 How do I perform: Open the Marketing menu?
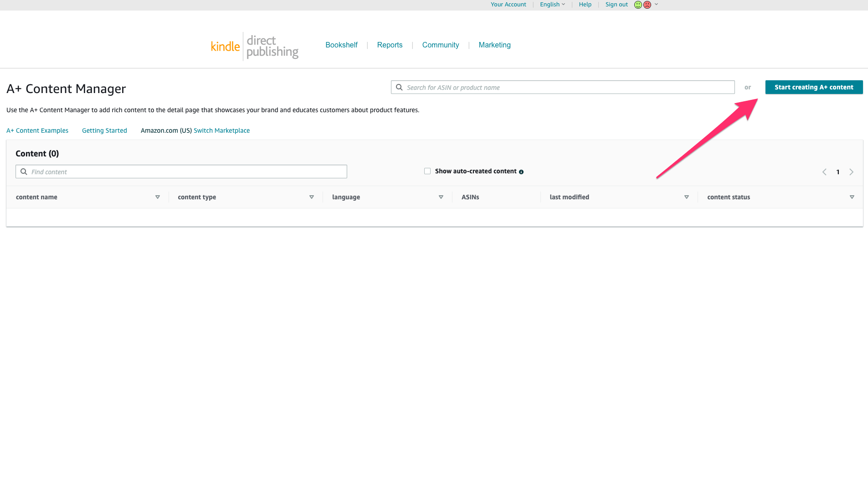click(494, 45)
